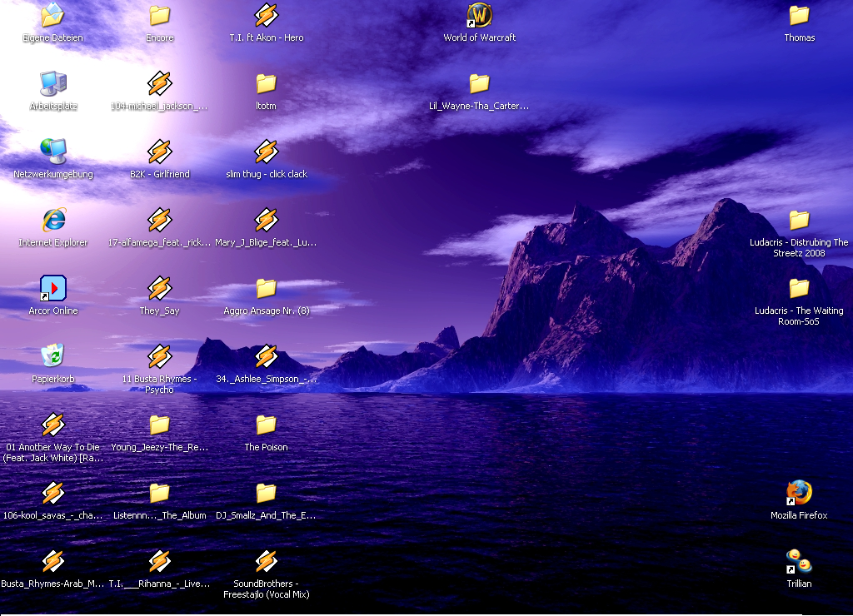Click the Encore folder

click(160, 16)
